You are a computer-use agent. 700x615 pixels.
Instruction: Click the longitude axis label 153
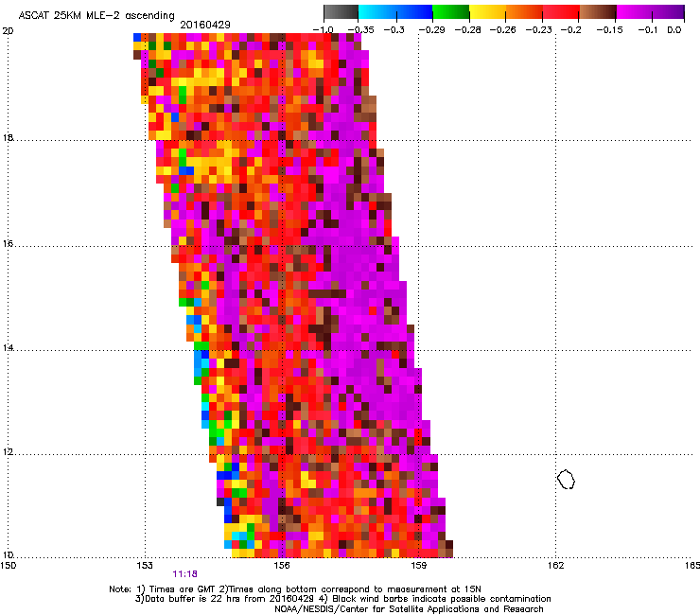[145, 566]
